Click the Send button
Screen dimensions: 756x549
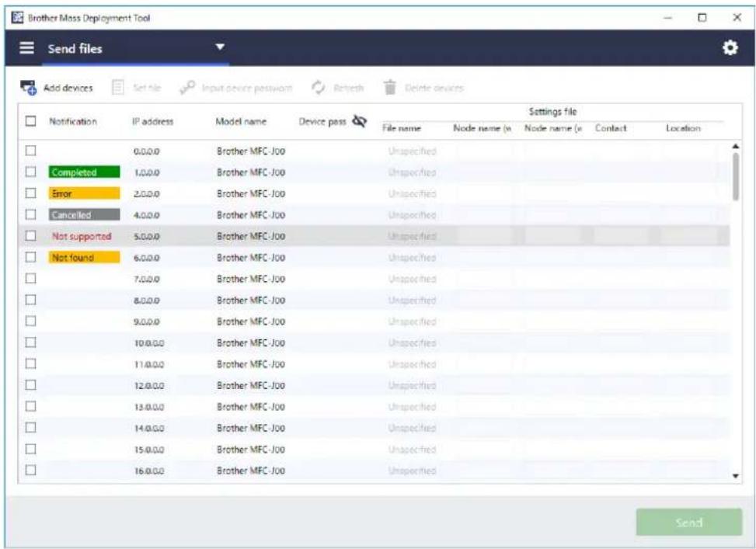pos(688,522)
